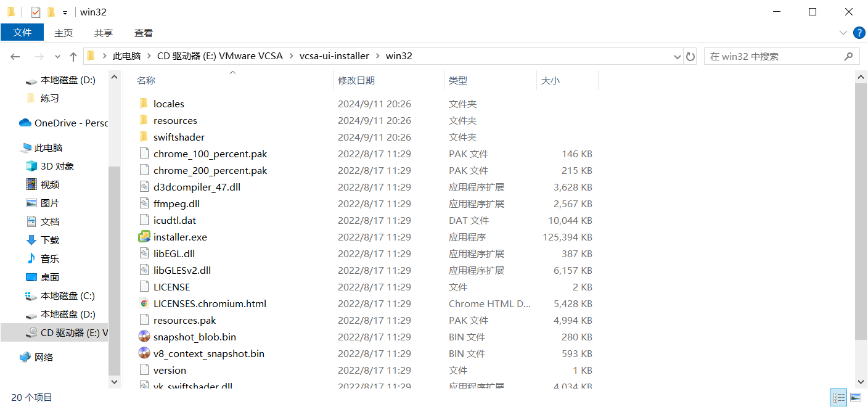This screenshot has height=407, width=868.
Task: Sort by the 名称 column header
Action: point(146,80)
